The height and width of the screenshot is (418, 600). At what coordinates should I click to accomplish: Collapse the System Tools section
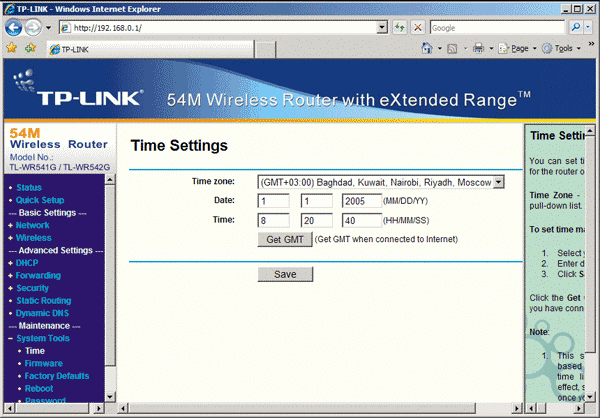click(x=43, y=338)
